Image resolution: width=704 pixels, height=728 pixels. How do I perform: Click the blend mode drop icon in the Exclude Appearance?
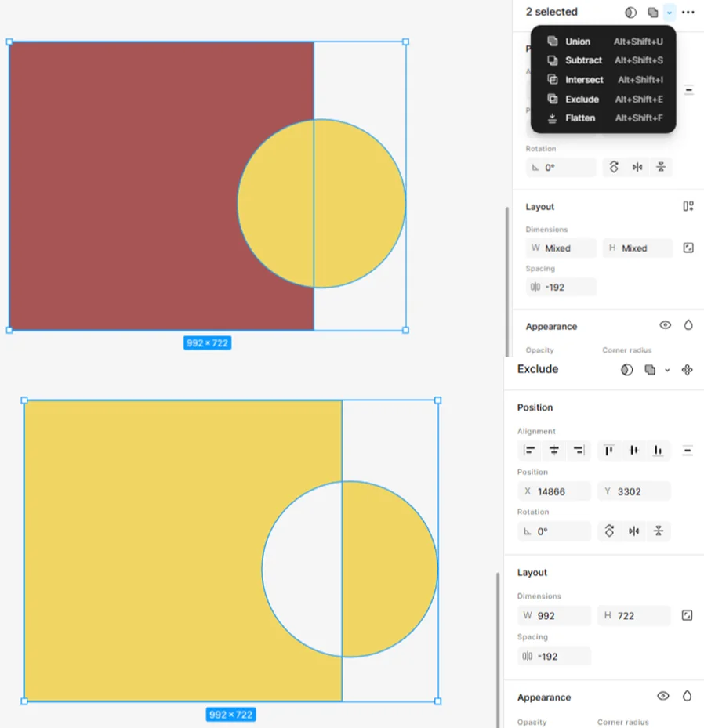(x=687, y=696)
